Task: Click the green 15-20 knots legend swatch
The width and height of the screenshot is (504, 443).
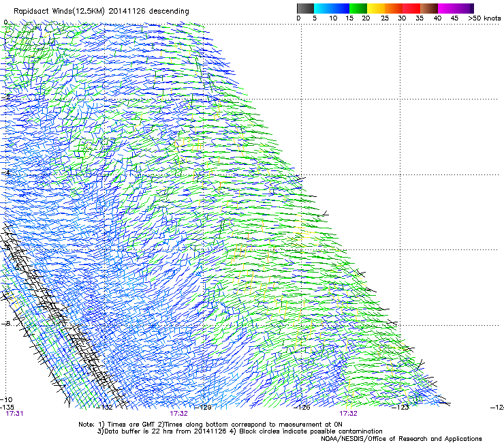Action: tap(358, 8)
